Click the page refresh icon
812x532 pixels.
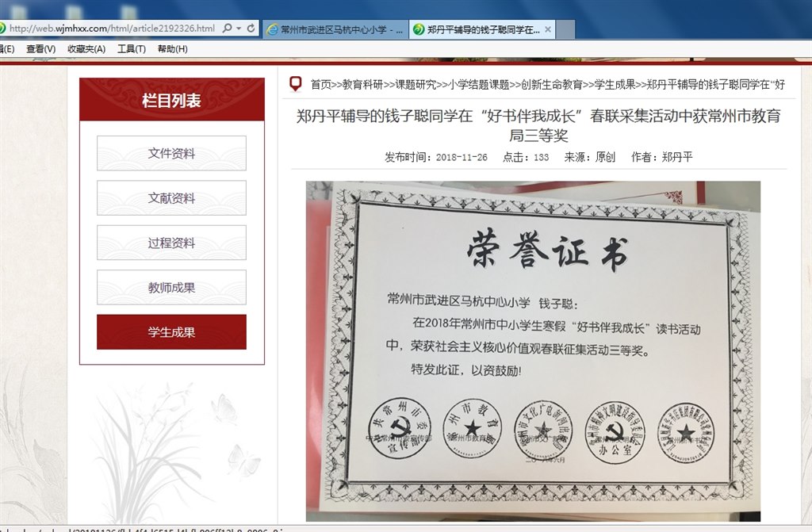click(x=251, y=29)
